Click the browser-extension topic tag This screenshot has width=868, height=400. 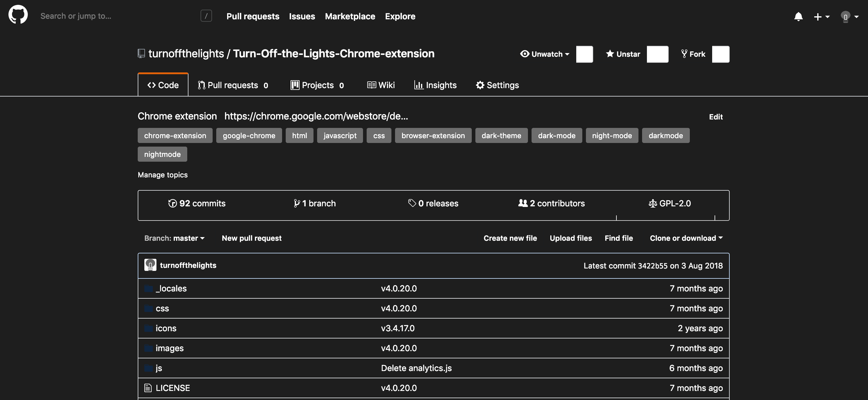(433, 135)
